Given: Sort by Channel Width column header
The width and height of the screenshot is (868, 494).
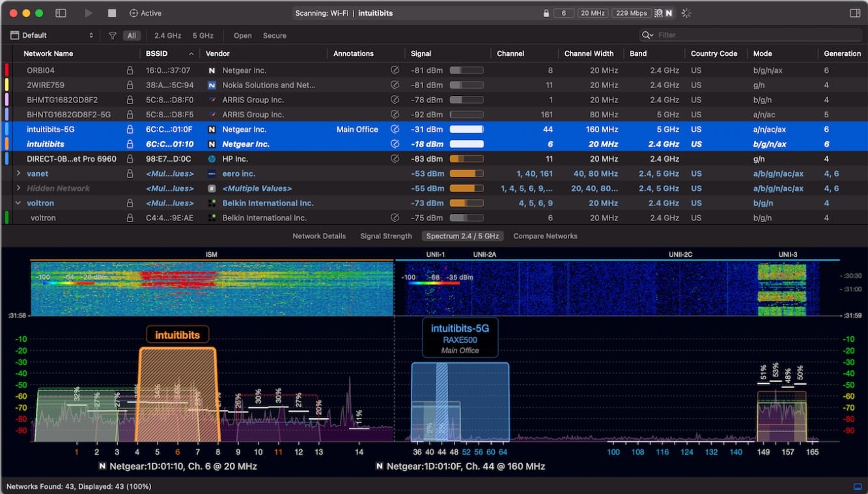Looking at the screenshot, I should tap(589, 53).
